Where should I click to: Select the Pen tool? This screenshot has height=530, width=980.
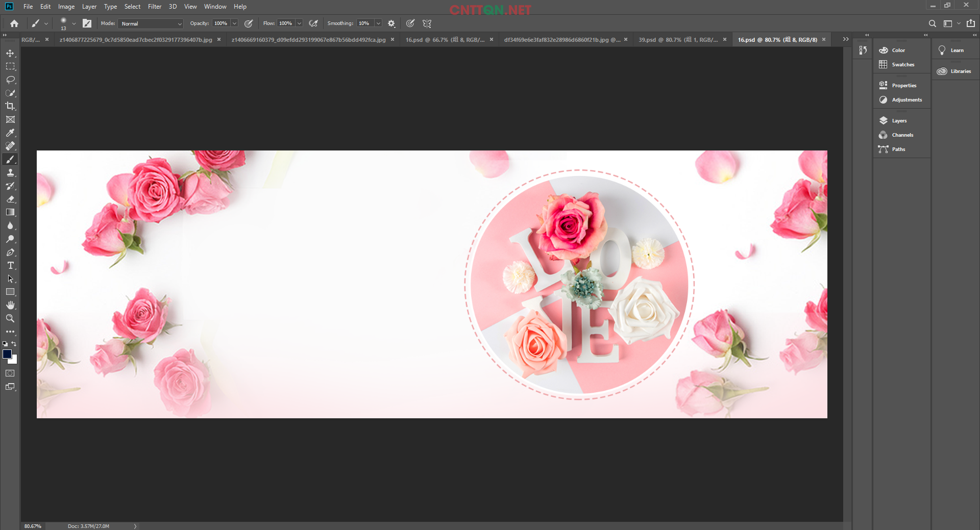10,252
